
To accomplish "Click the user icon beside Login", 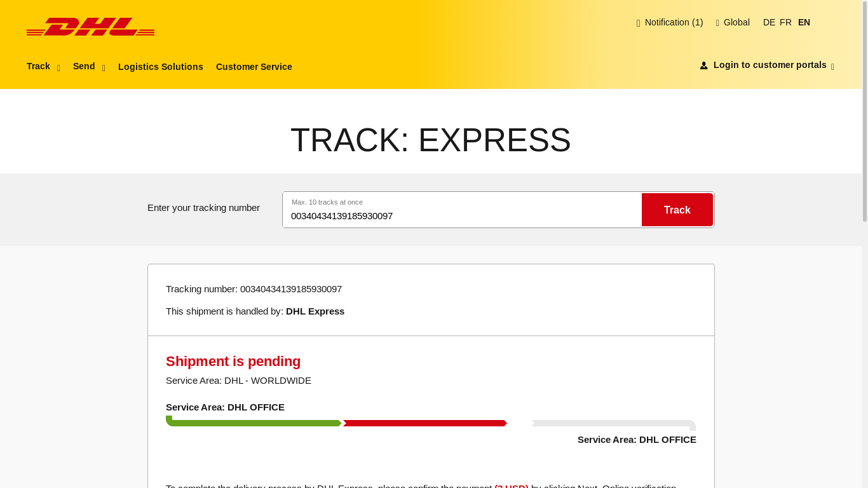I will point(703,65).
